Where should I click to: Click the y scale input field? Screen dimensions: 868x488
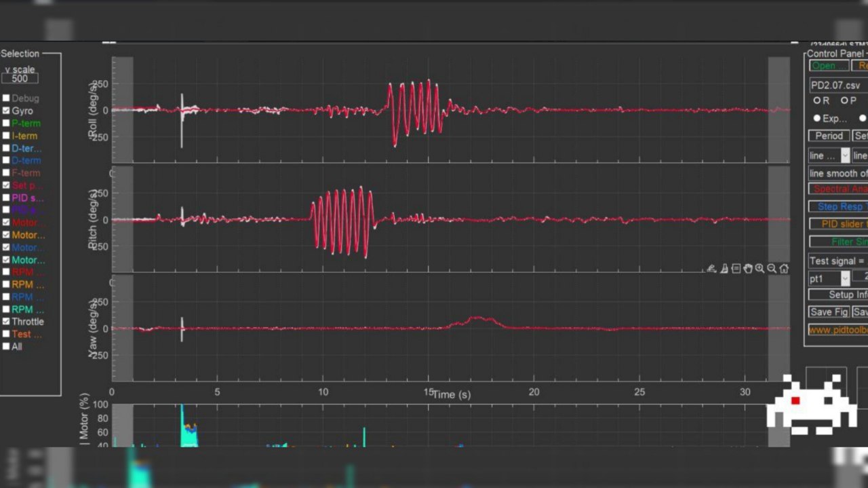[20, 79]
